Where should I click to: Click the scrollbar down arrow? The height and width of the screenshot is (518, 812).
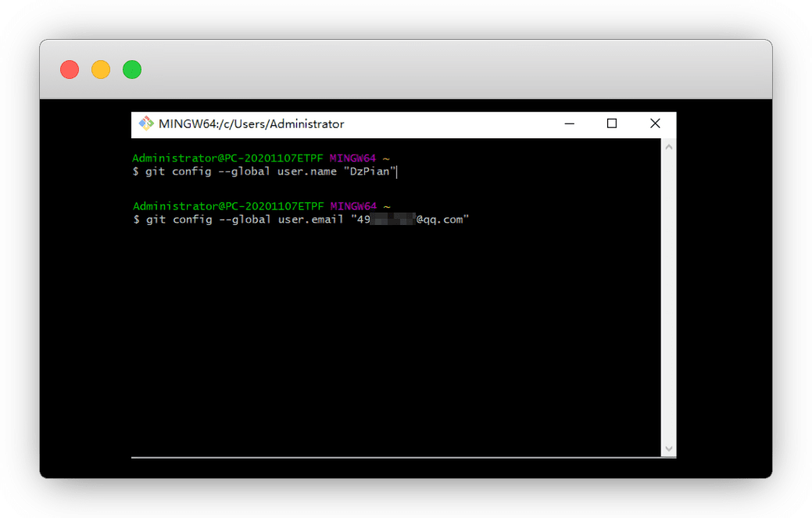point(668,448)
